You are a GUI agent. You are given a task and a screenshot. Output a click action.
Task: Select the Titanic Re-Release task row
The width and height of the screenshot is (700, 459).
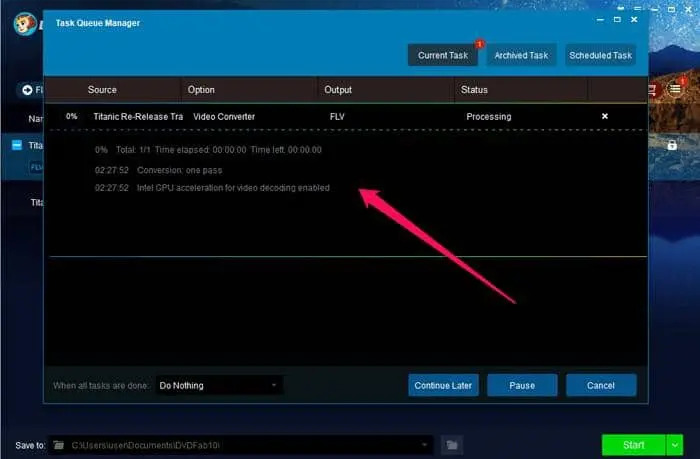pyautogui.click(x=300, y=117)
